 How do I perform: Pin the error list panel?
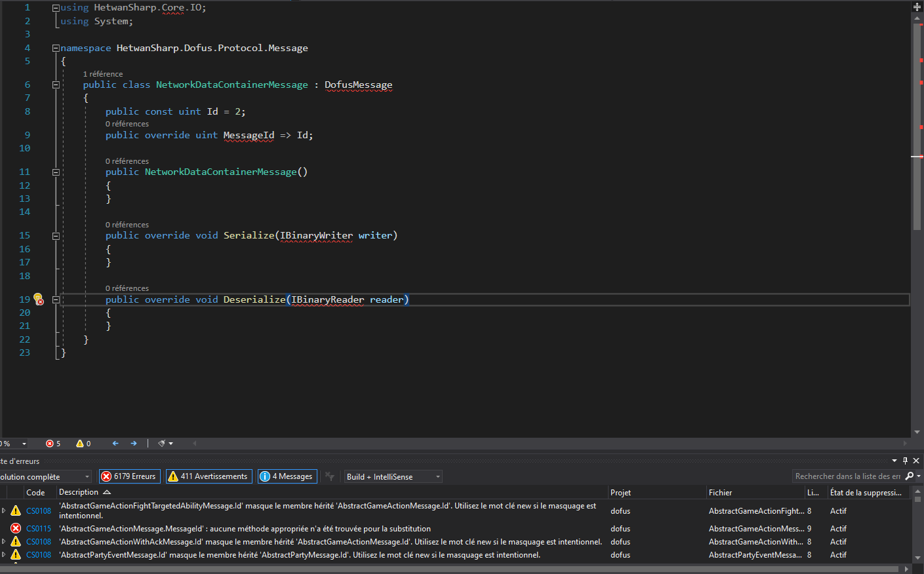tap(905, 461)
